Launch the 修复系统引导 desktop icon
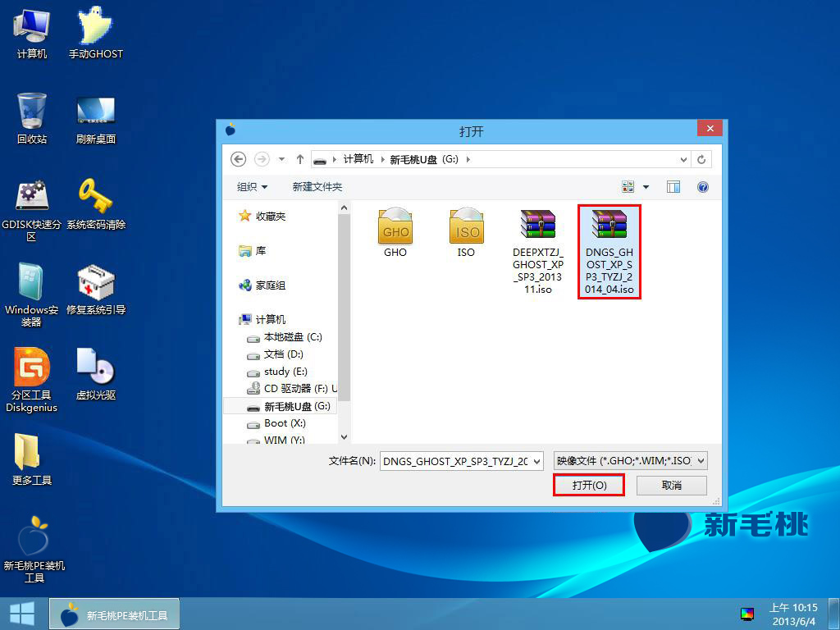This screenshot has height=630, width=840. tap(96, 290)
